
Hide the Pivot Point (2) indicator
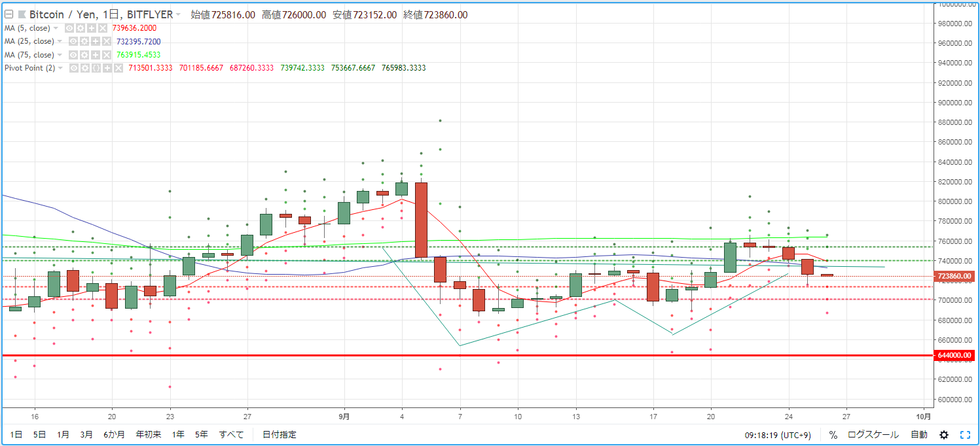(x=75, y=68)
